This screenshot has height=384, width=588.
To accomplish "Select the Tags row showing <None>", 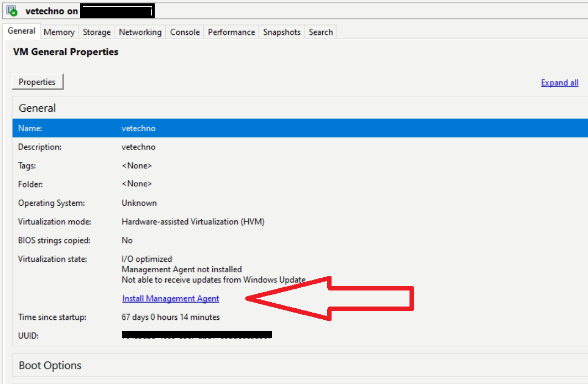I will 166,165.
